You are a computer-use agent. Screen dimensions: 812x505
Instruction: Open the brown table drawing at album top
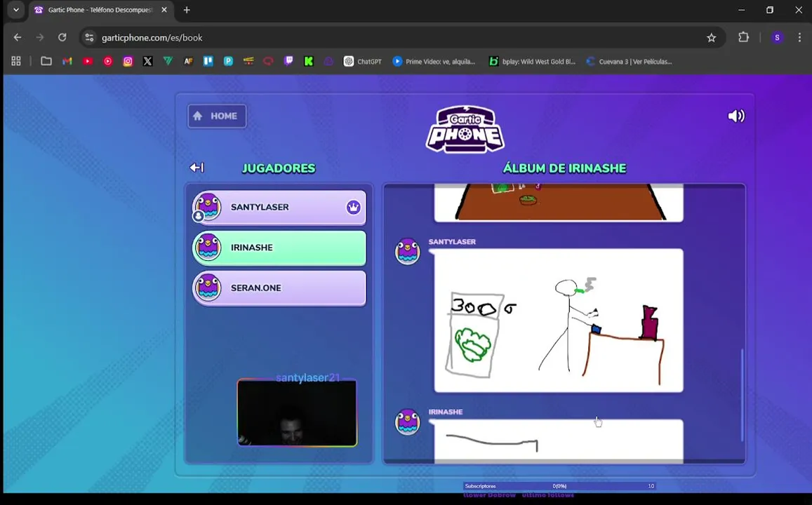click(x=558, y=202)
